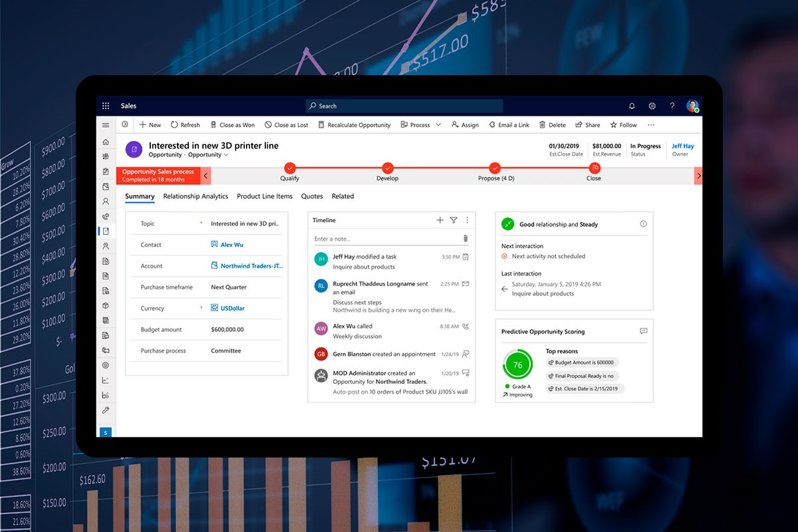Click the note attachment paperclip
798x532 pixels.
[465, 238]
